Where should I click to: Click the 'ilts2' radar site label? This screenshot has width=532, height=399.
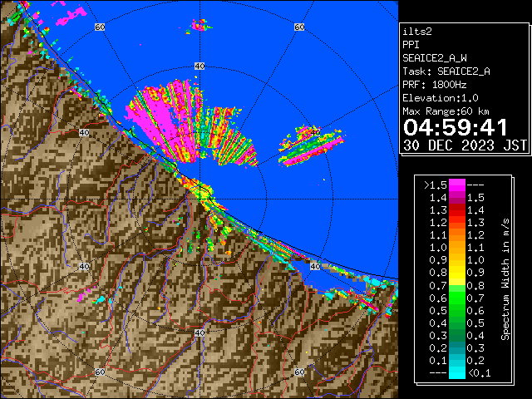pyautogui.click(x=417, y=32)
